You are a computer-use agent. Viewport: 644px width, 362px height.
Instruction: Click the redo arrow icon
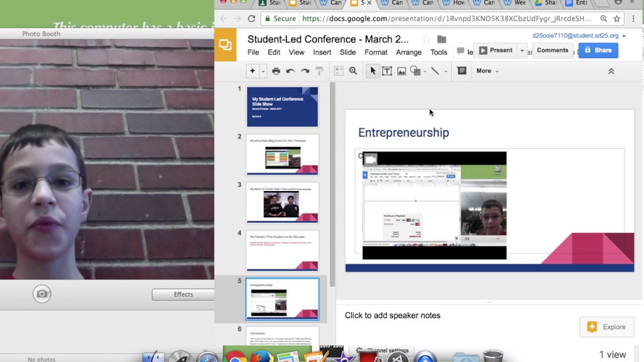(305, 71)
